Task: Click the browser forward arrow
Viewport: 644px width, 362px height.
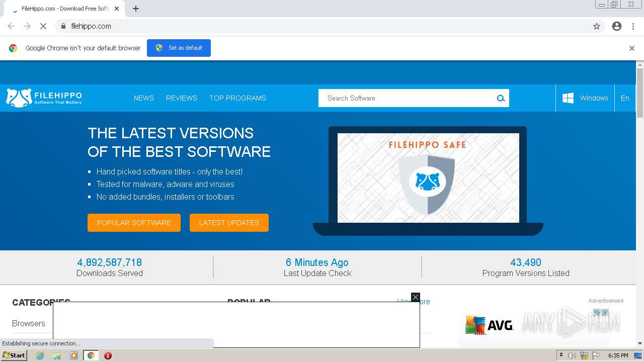Action: click(27, 26)
